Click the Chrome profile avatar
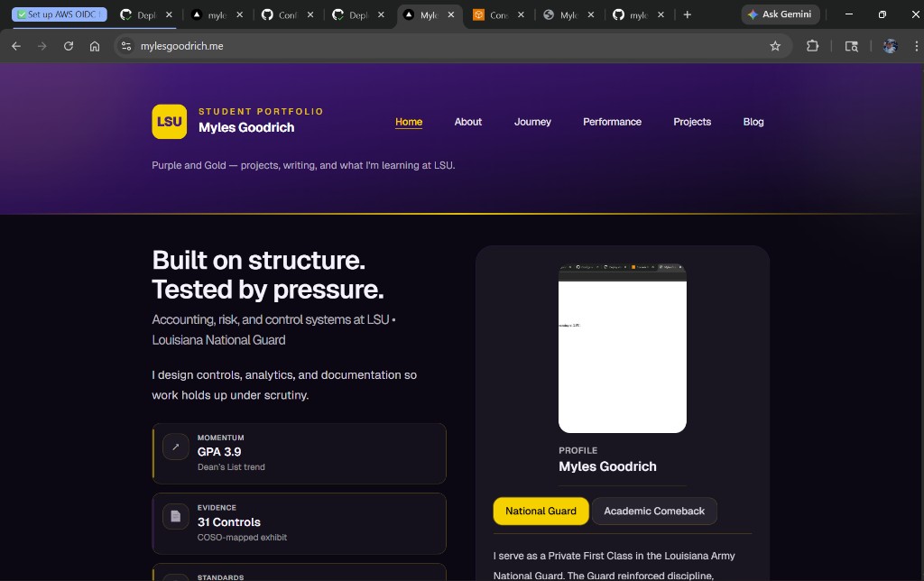Image resolution: width=924 pixels, height=581 pixels. (x=890, y=46)
